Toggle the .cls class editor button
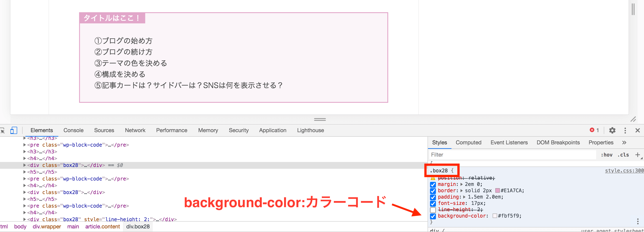 pyautogui.click(x=623, y=155)
